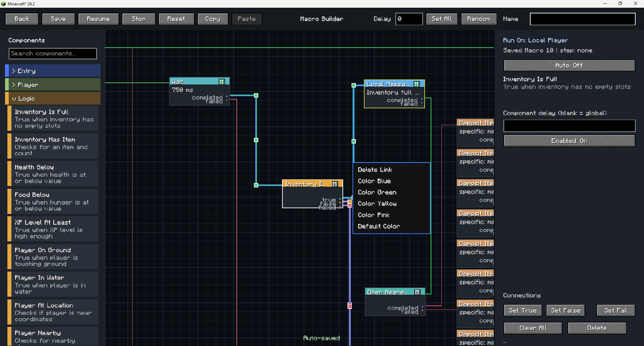Click the Search components field
Screen dimensions: 644x346
click(x=53, y=54)
